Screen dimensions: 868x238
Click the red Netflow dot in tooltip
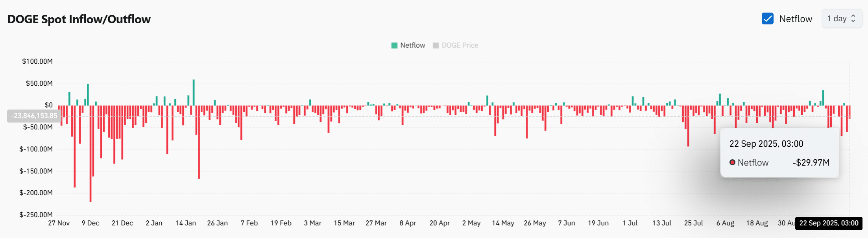[732, 162]
